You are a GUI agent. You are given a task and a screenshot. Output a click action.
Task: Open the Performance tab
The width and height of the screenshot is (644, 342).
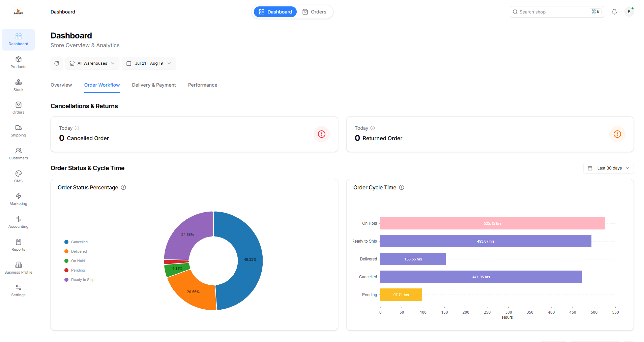pyautogui.click(x=203, y=85)
